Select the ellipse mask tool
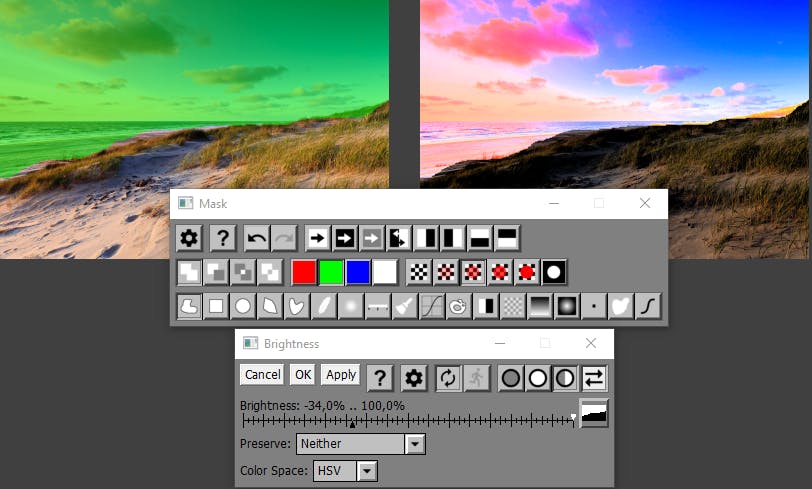Screen dimensions: 812x489 tap(243, 306)
